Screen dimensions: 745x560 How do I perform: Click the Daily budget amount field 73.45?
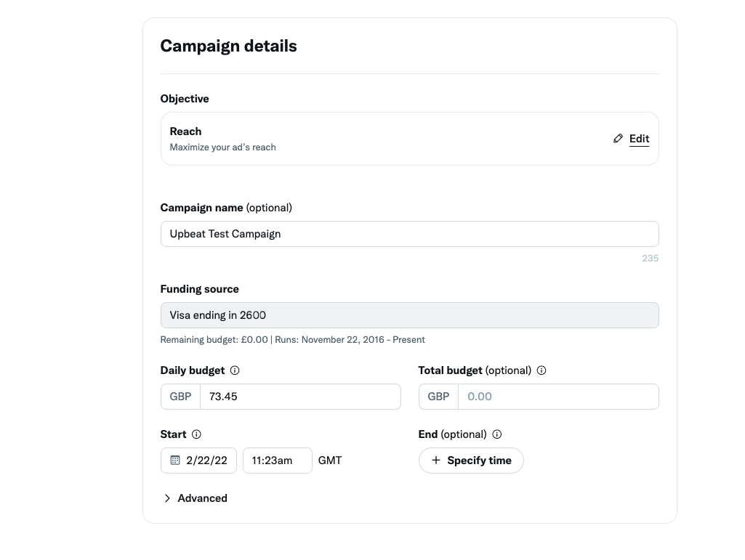[300, 397]
